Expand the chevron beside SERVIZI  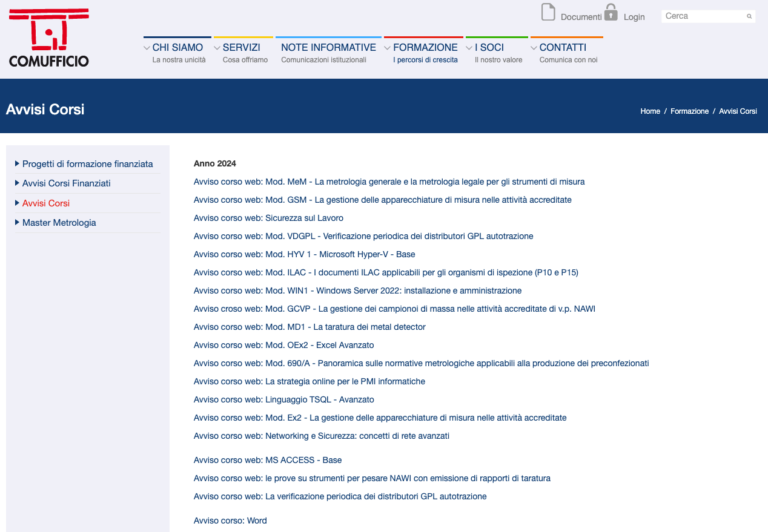point(217,48)
